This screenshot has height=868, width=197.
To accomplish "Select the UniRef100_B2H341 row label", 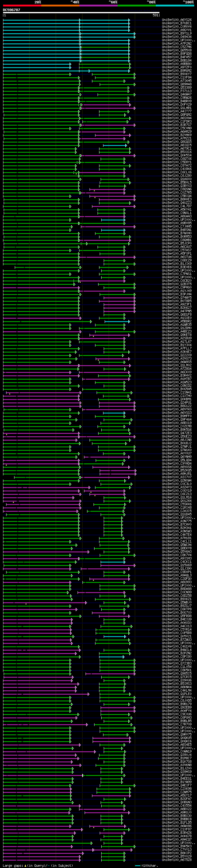I will pyautogui.click(x=177, y=528).
